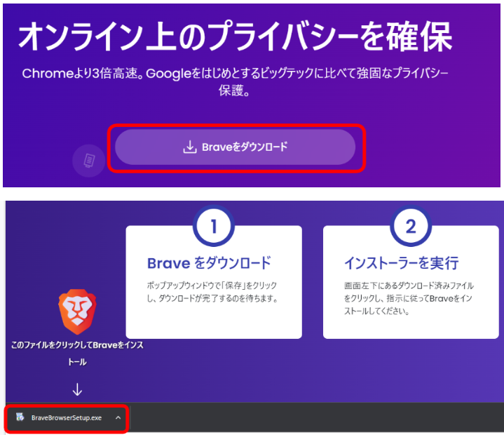Click the Chromeより3倍高速 subtitle text

pyautogui.click(x=235, y=82)
